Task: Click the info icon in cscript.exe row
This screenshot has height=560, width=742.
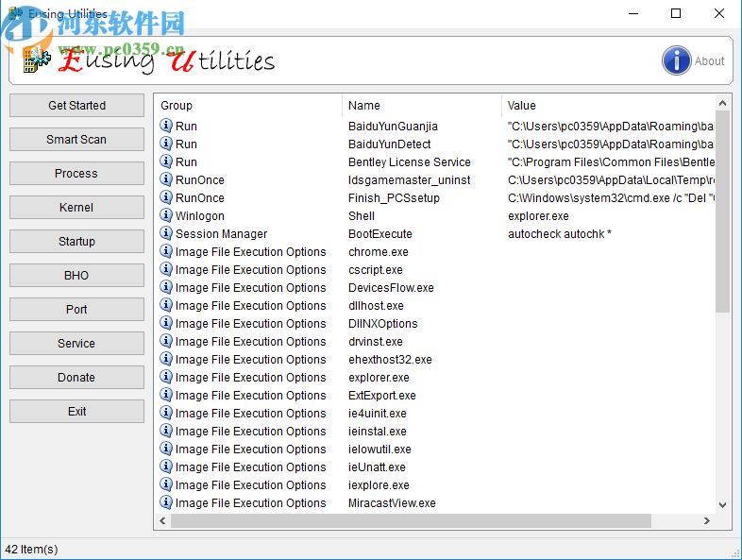Action: (165, 269)
